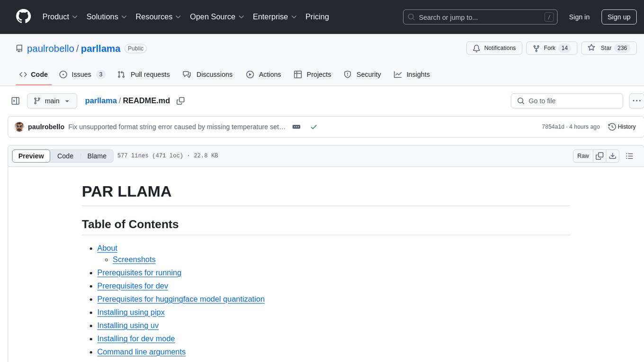The image size is (644, 362).
Task: Jump to the Screenshots section
Action: pyautogui.click(x=134, y=259)
